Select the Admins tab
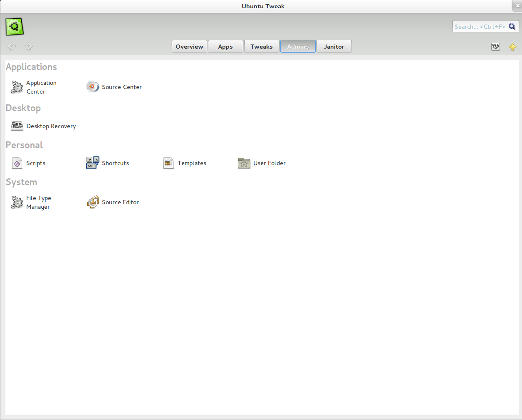 (298, 47)
